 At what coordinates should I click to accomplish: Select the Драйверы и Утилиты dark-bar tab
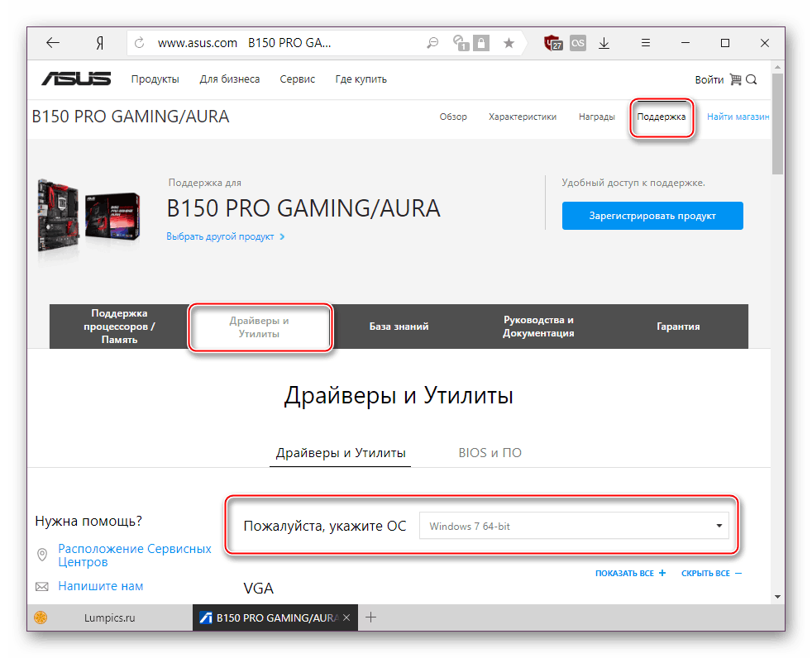point(259,327)
